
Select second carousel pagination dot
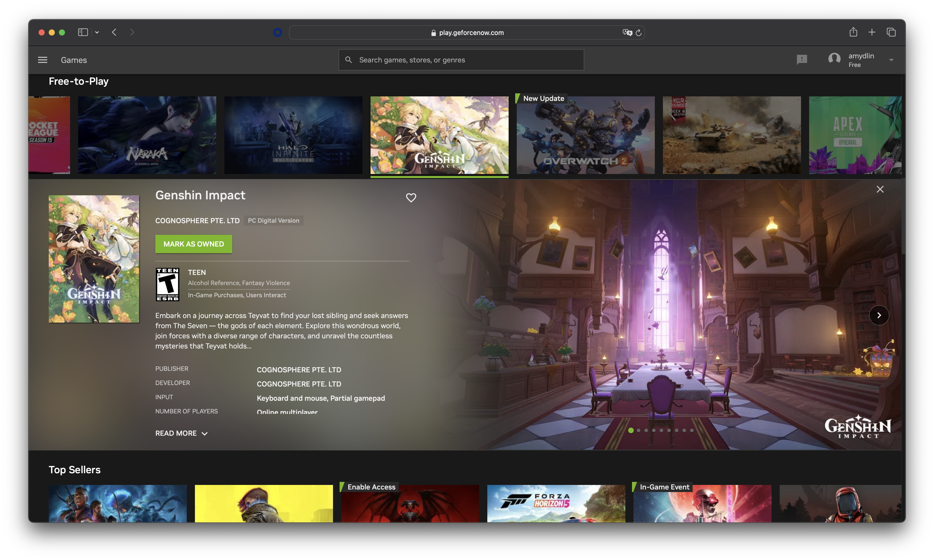[638, 430]
